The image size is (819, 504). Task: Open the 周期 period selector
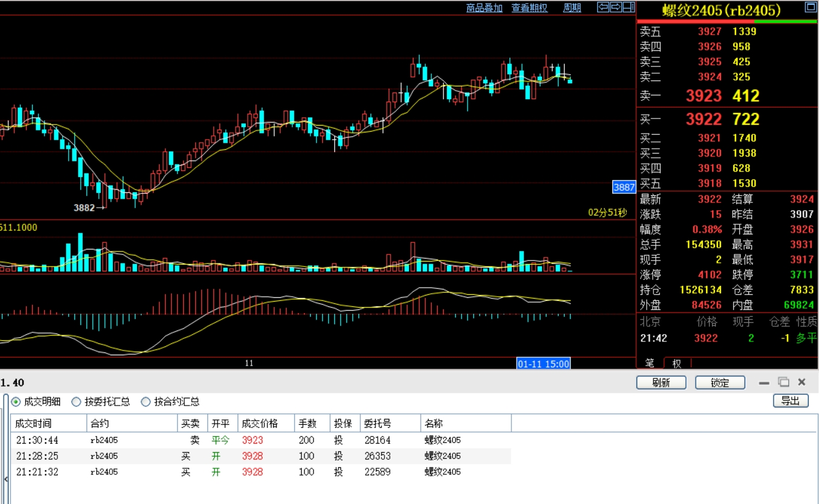point(572,8)
